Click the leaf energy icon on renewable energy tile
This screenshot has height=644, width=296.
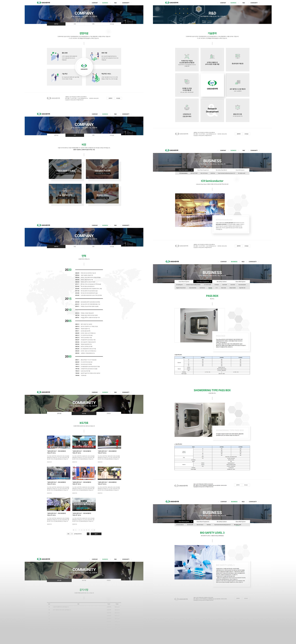click(x=187, y=107)
